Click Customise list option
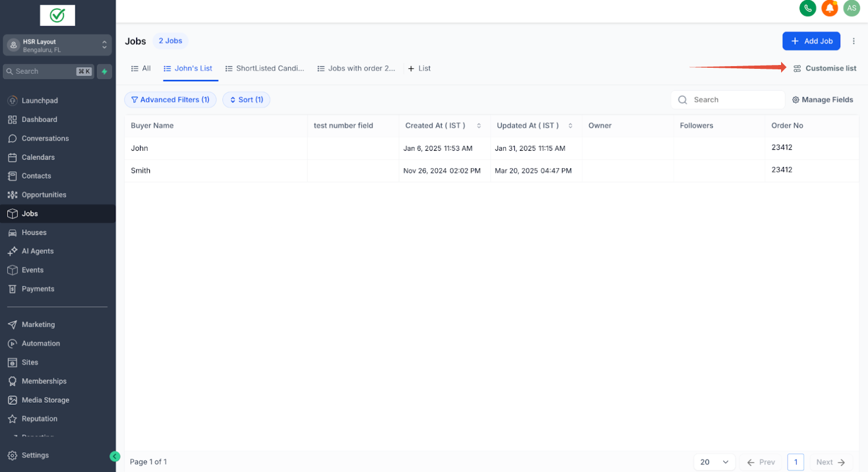The height and width of the screenshot is (472, 868). (x=825, y=68)
